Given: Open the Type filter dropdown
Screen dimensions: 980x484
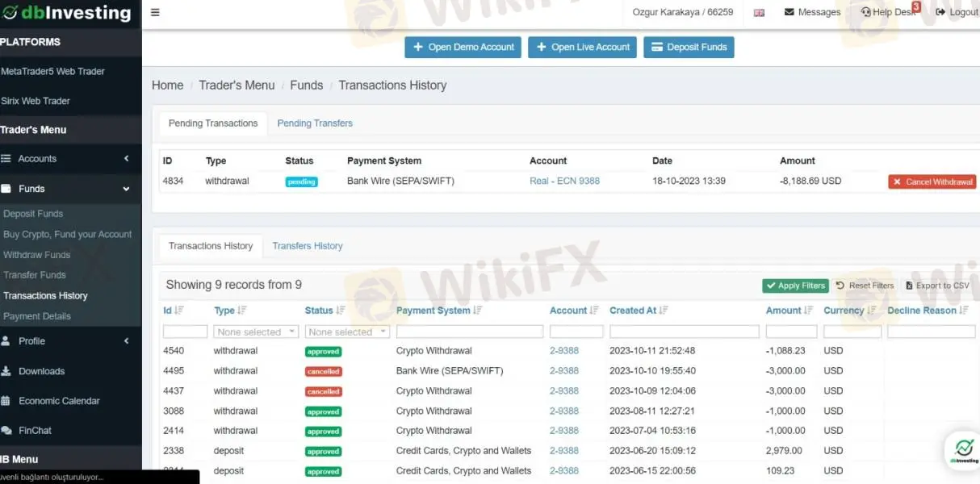Looking at the screenshot, I should click(x=256, y=332).
